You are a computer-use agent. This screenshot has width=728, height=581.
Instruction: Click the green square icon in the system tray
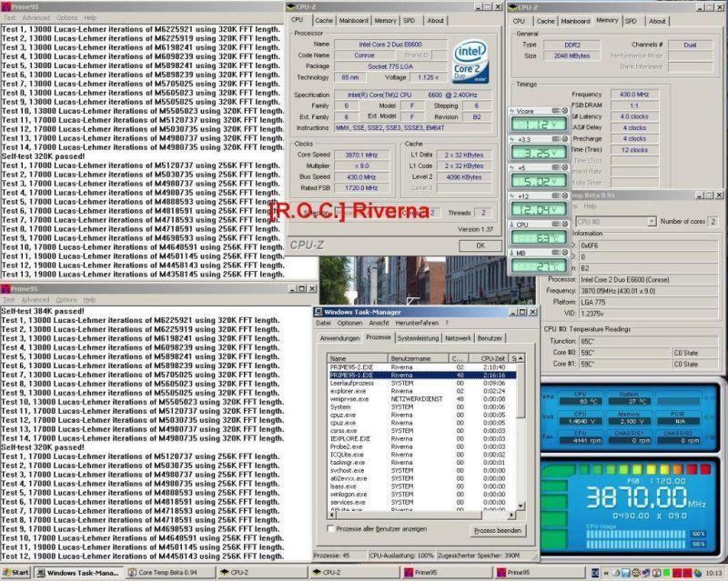pos(667,573)
